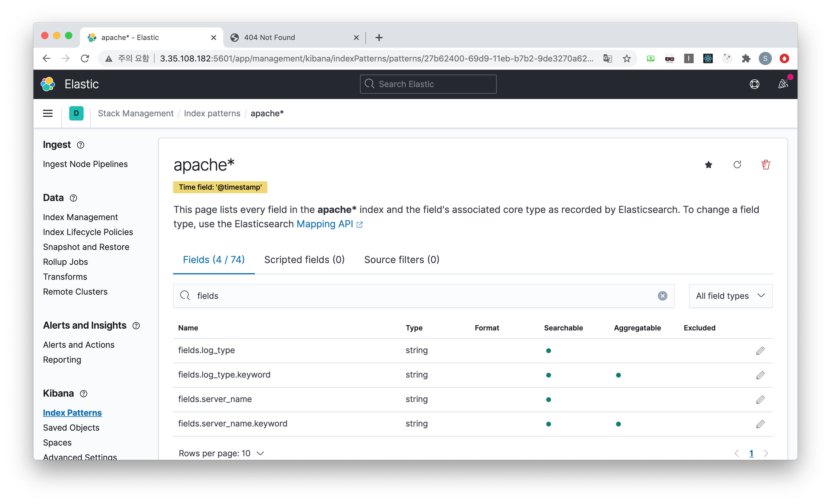Open Remote Clusters
Image resolution: width=831 pixels, height=504 pixels.
75,292
